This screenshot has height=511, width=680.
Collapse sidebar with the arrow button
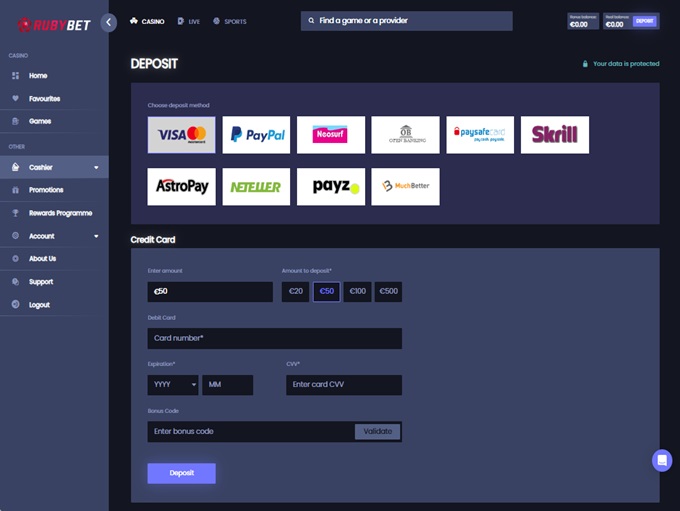coord(108,22)
